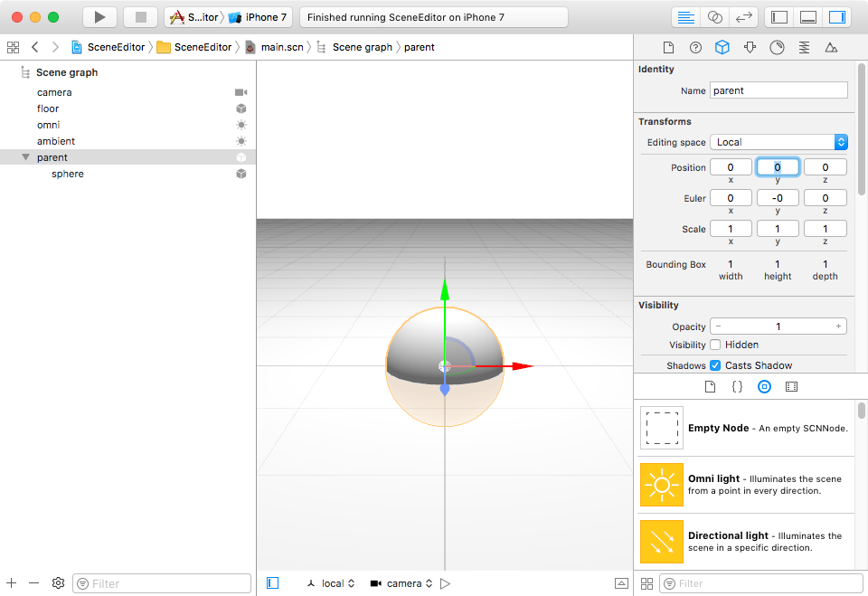This screenshot has width=868, height=596.
Task: Toggle the utilities inspector panel
Action: pos(837,17)
